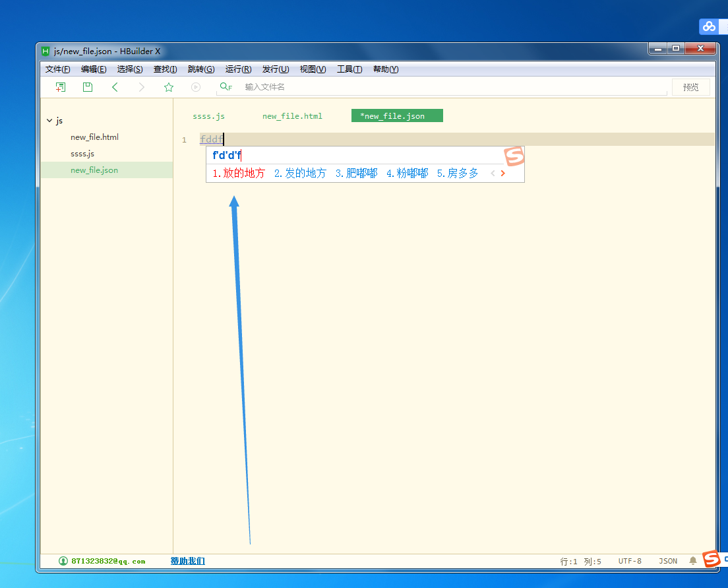Click the run play icon
This screenshot has width=728, height=588.
click(196, 87)
